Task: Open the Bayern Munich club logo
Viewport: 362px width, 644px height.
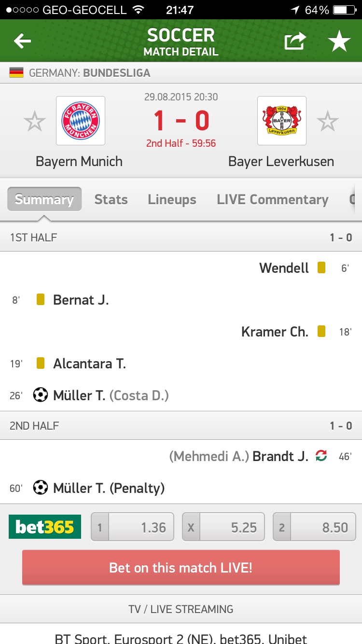Action: [x=81, y=121]
